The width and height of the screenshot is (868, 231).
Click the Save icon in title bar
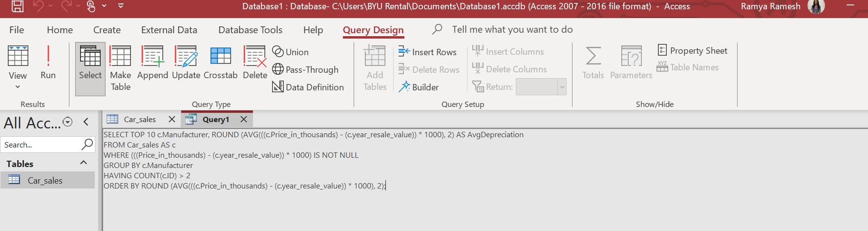coord(18,6)
